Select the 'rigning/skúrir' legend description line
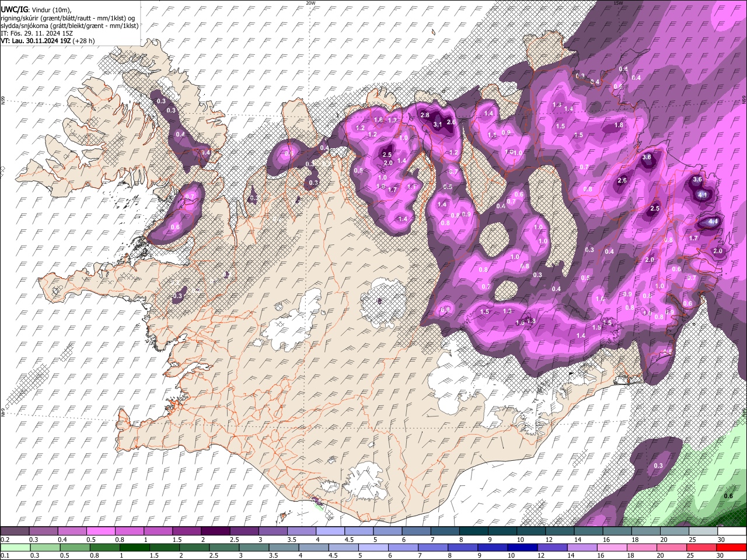The image size is (747, 560). coord(68,17)
